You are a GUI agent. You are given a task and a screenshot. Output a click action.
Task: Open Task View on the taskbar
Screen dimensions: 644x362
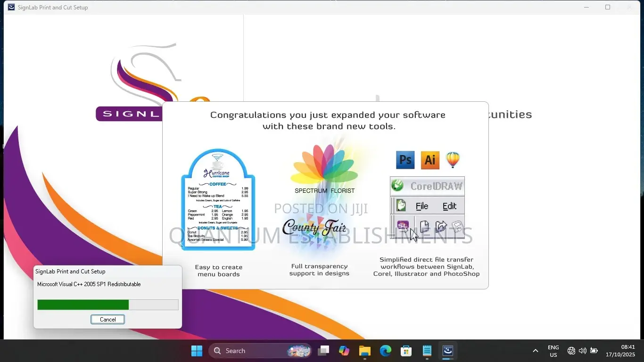point(323,351)
